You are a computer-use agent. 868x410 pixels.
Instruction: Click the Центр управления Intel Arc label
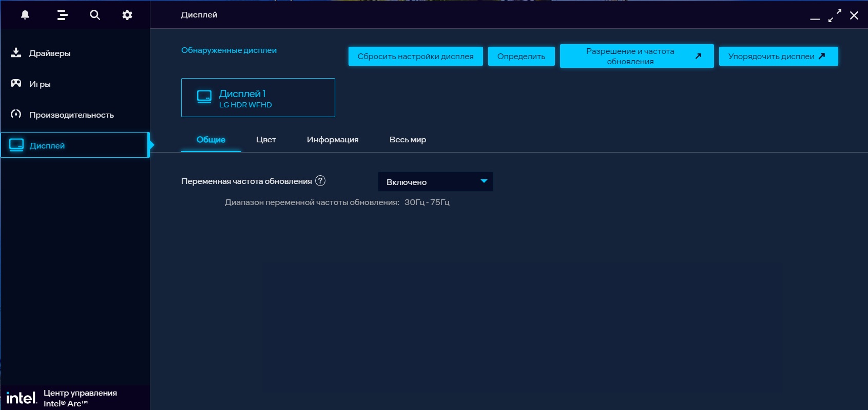[x=80, y=398]
